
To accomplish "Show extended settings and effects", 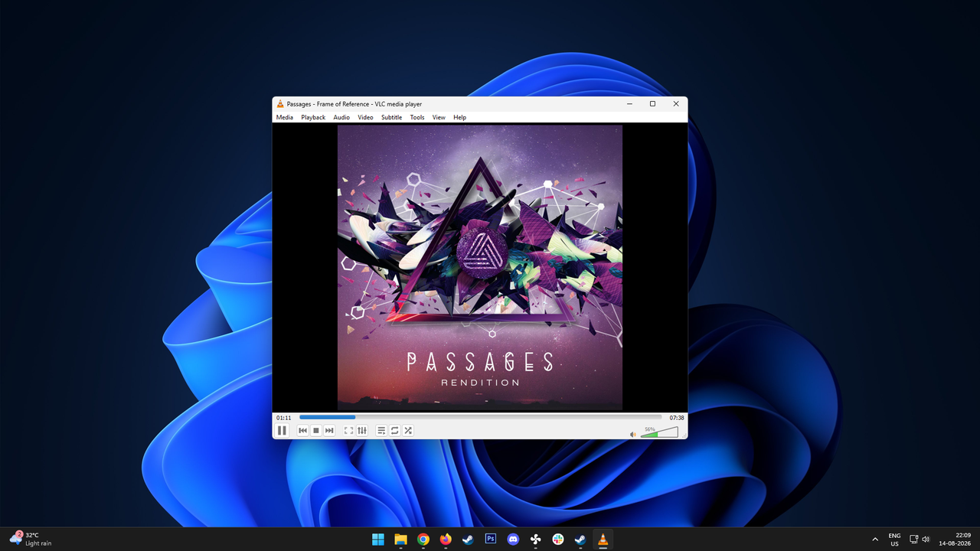I will (x=362, y=431).
